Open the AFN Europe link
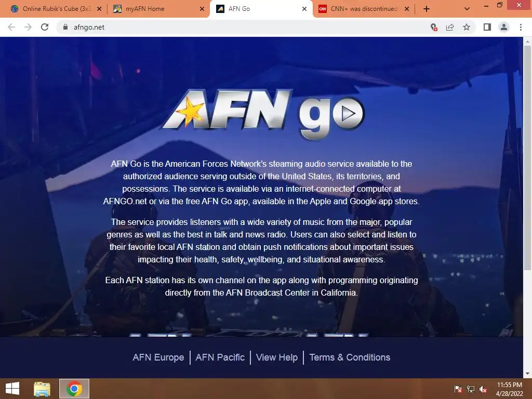Viewport: 532px width, 399px height. pos(158,357)
